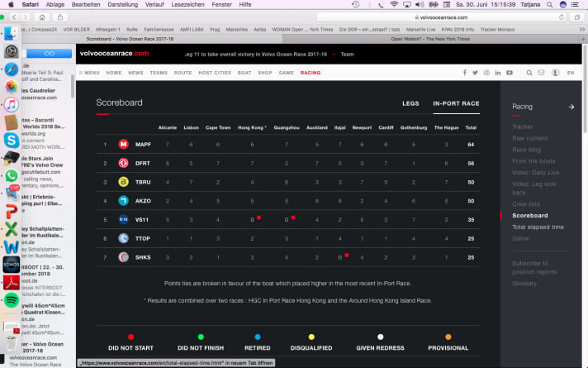Click RACING navigation link

311,73
